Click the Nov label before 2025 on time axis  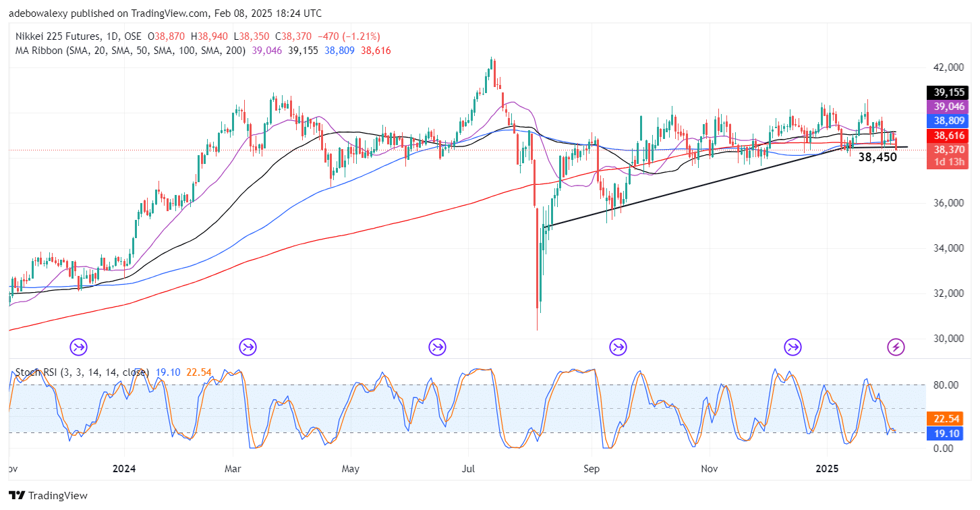[709, 468]
